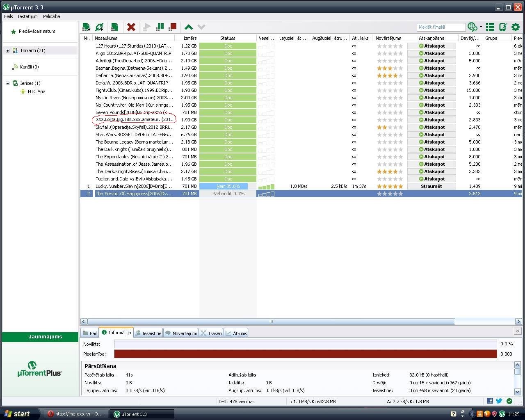Image resolution: width=525 pixels, height=420 pixels.
Task: Open the Palīdzība menu
Action: pos(52,16)
